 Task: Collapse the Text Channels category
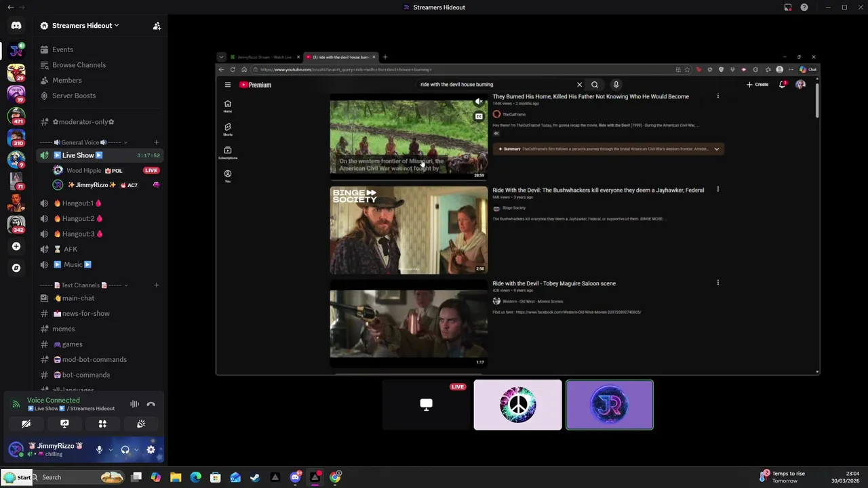pos(83,285)
